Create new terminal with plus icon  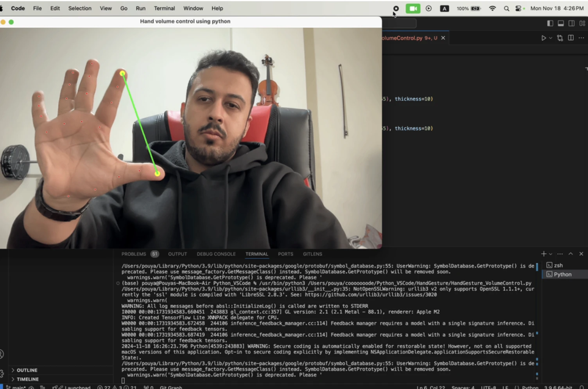(x=543, y=254)
